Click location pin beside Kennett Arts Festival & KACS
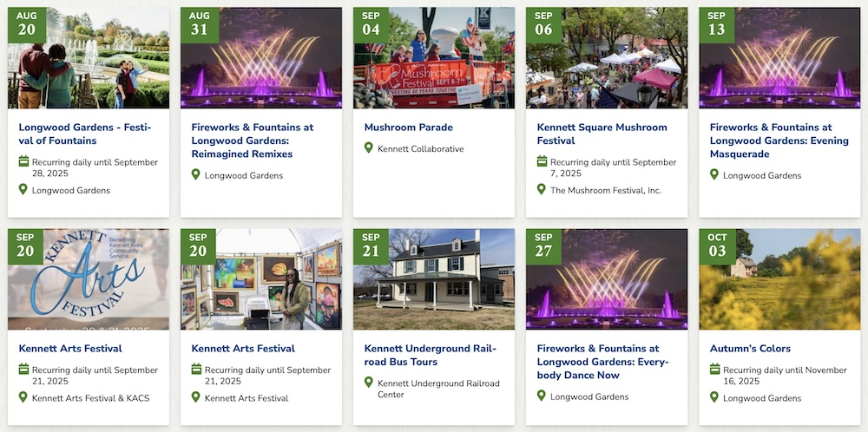Screen dimensions: 868x432 click(x=23, y=397)
